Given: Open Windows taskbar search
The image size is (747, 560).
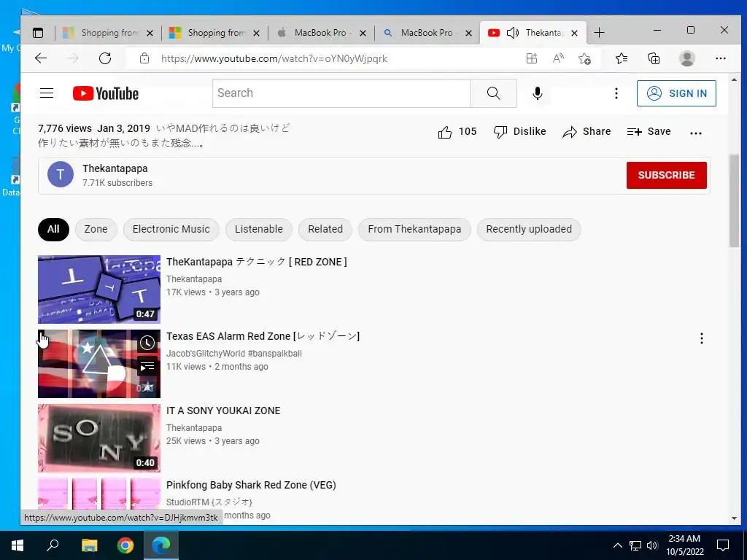Looking at the screenshot, I should coord(53,545).
